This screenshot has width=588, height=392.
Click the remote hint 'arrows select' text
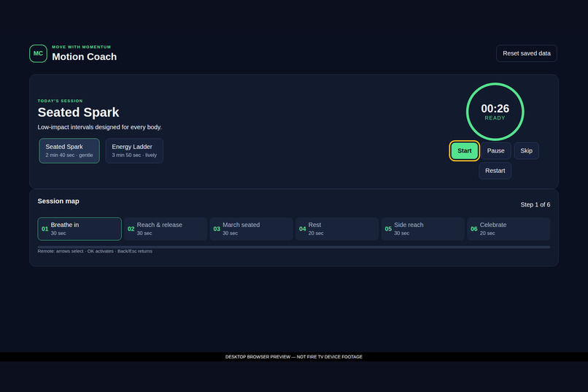click(x=70, y=251)
